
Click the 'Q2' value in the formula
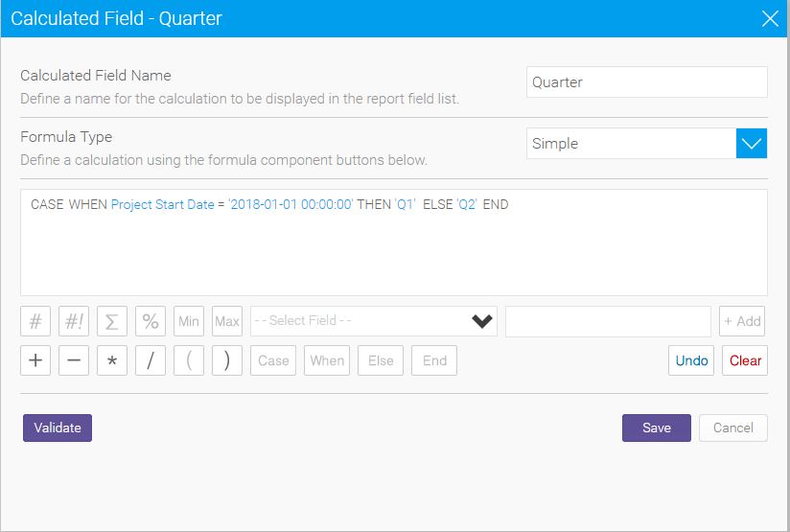467,204
